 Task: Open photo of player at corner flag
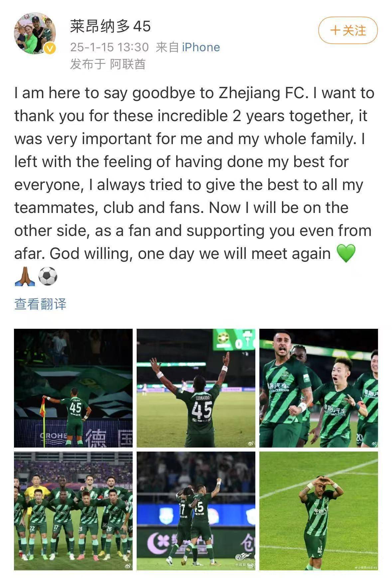(x=73, y=388)
